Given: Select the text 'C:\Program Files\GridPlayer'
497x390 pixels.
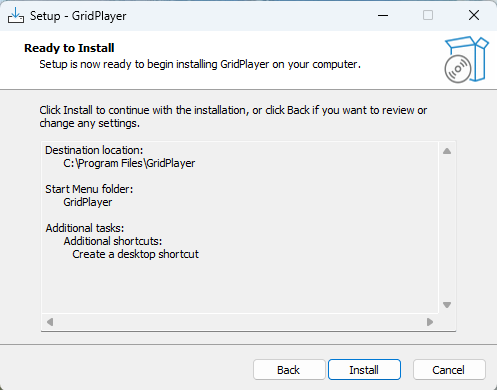Looking at the screenshot, I should [x=129, y=163].
